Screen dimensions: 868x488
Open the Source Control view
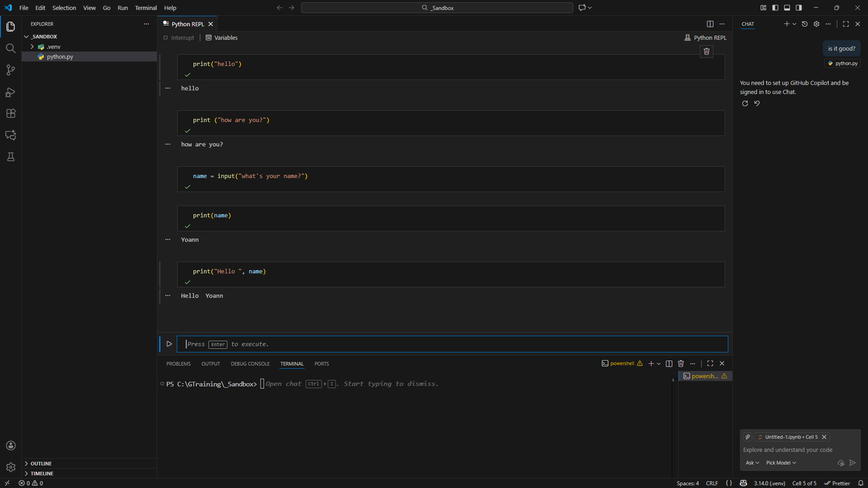click(x=10, y=70)
